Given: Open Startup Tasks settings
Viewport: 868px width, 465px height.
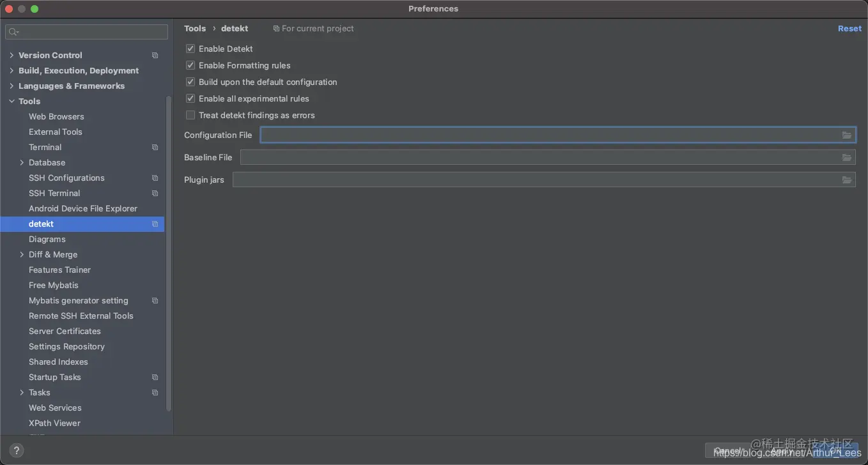Looking at the screenshot, I should [55, 377].
